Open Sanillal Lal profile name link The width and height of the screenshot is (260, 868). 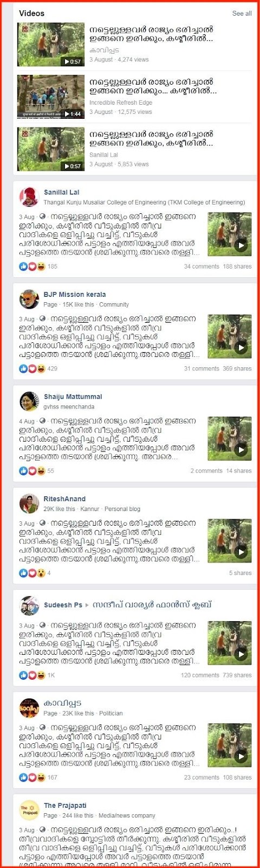click(x=61, y=193)
